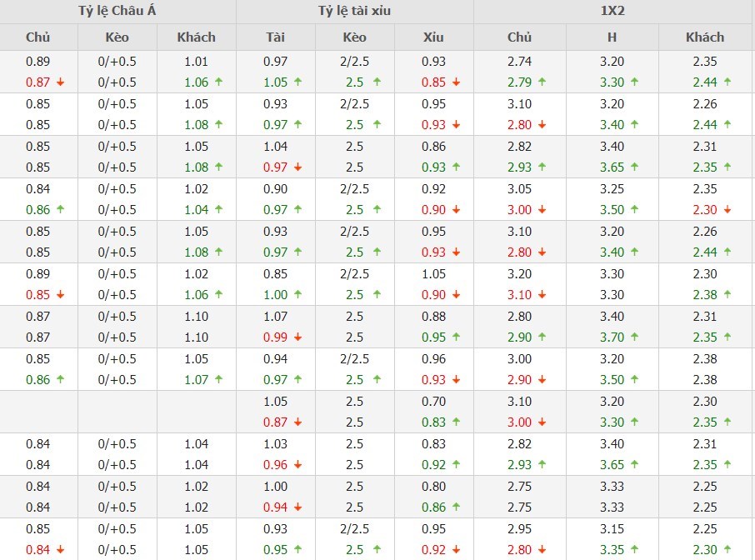Pick the 1.01 Khách odds value

(x=196, y=62)
